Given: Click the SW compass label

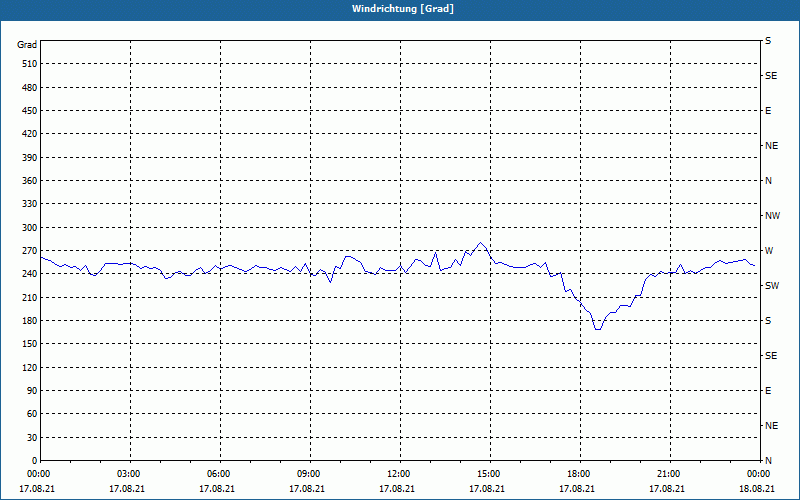Looking at the screenshot, I should tap(772, 286).
